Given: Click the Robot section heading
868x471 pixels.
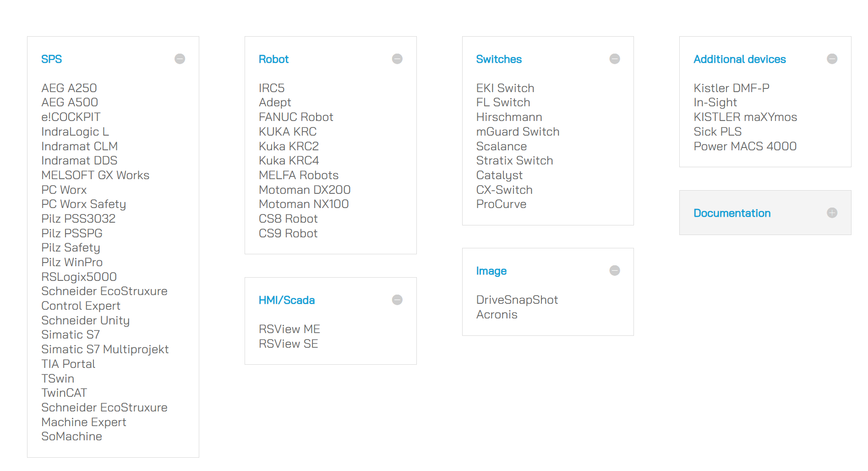Looking at the screenshot, I should 273,59.
